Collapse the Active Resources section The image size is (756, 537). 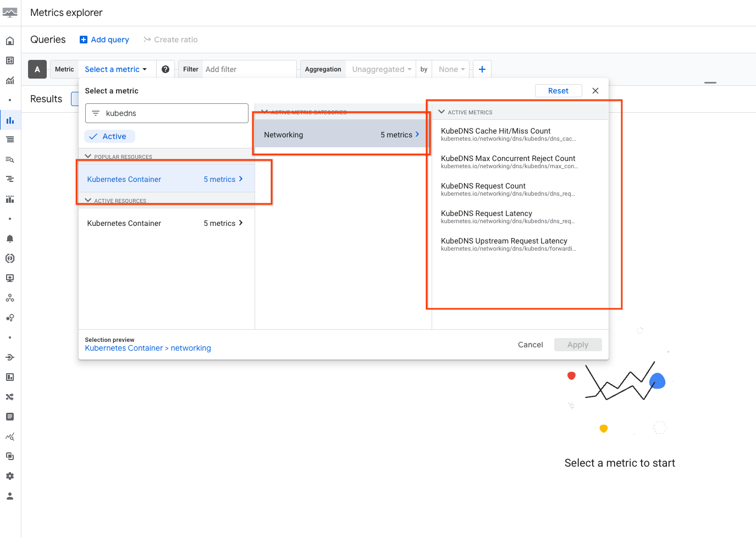88,201
